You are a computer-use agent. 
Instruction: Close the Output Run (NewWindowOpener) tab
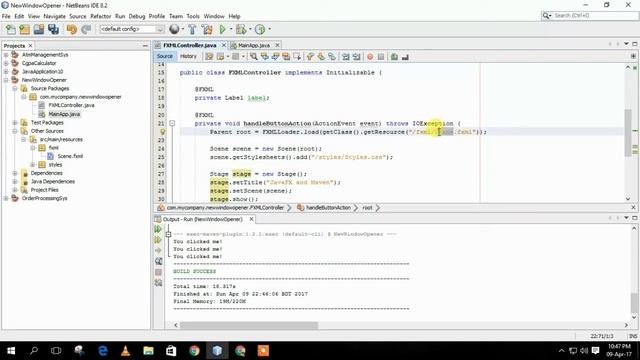tap(251, 219)
